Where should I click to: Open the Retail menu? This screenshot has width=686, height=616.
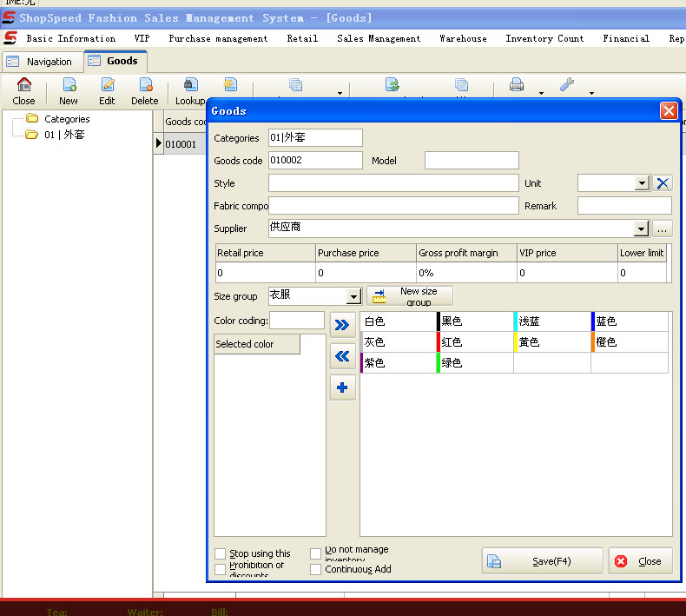[302, 38]
